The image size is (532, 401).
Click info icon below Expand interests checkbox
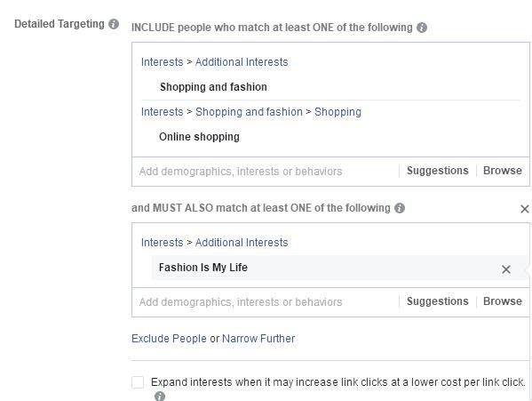160,396
